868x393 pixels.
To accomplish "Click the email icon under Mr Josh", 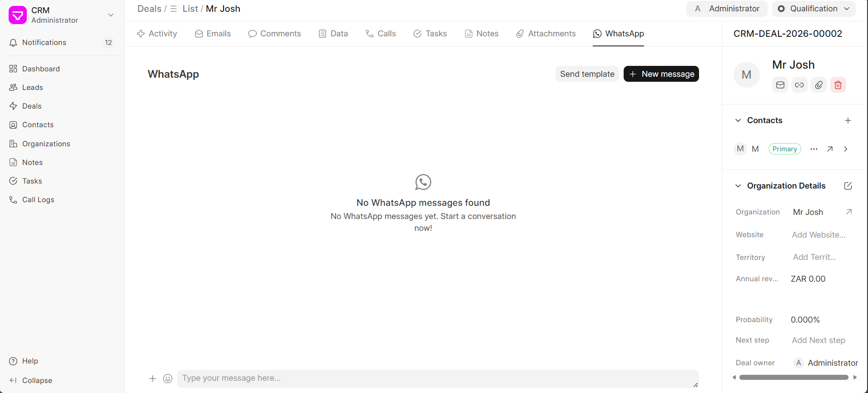I will click(x=780, y=85).
